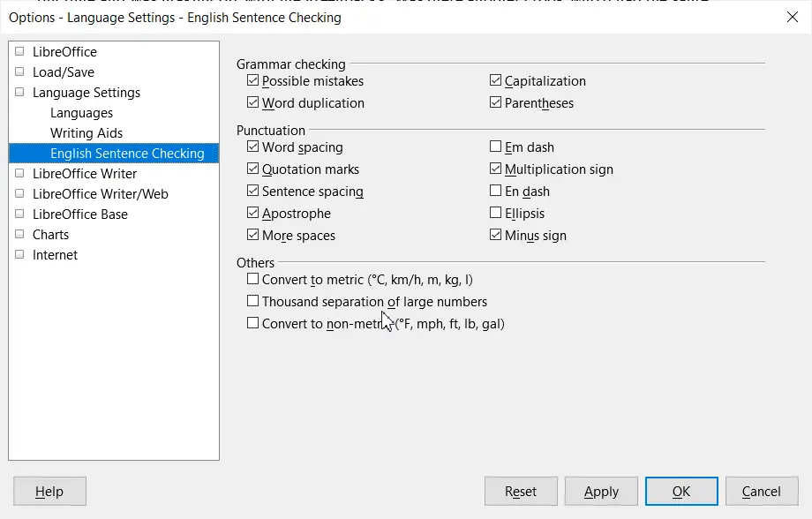Collapse the Language Settings tree node
The height and width of the screenshot is (519, 812).
19,93
